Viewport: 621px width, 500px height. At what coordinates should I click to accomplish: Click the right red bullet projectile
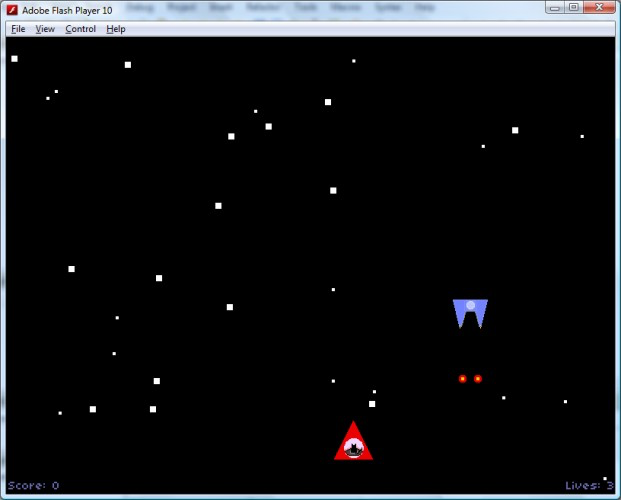478,379
